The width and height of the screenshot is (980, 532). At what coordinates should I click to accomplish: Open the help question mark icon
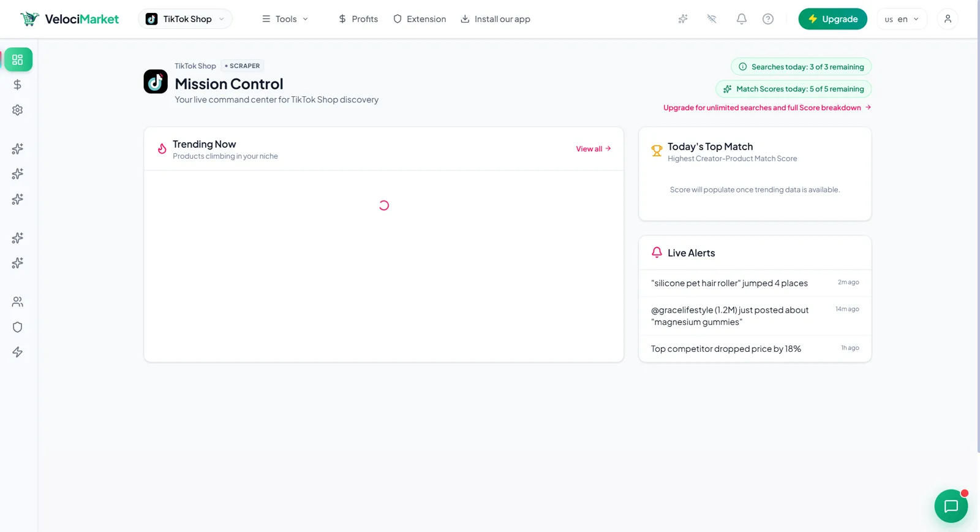(768, 19)
